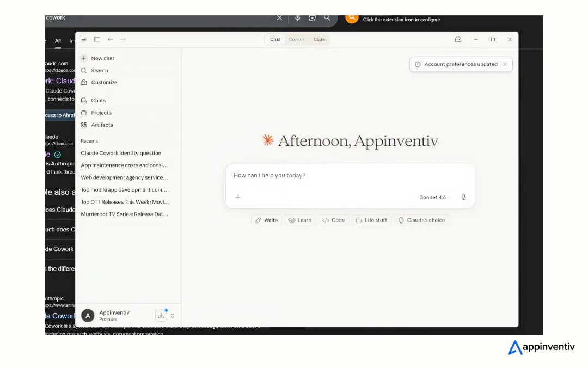Viewport: 588px width, 368px height.
Task: Dismiss the Account preferences updated notification
Action: [505, 64]
